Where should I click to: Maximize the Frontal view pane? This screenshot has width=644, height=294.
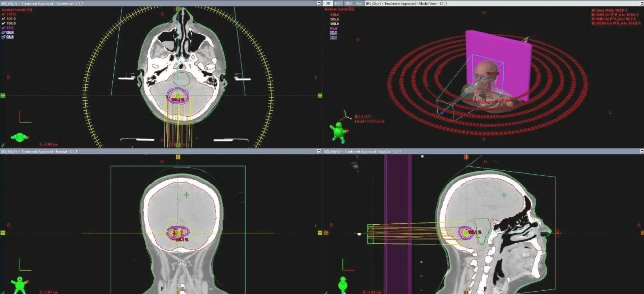coord(319,151)
